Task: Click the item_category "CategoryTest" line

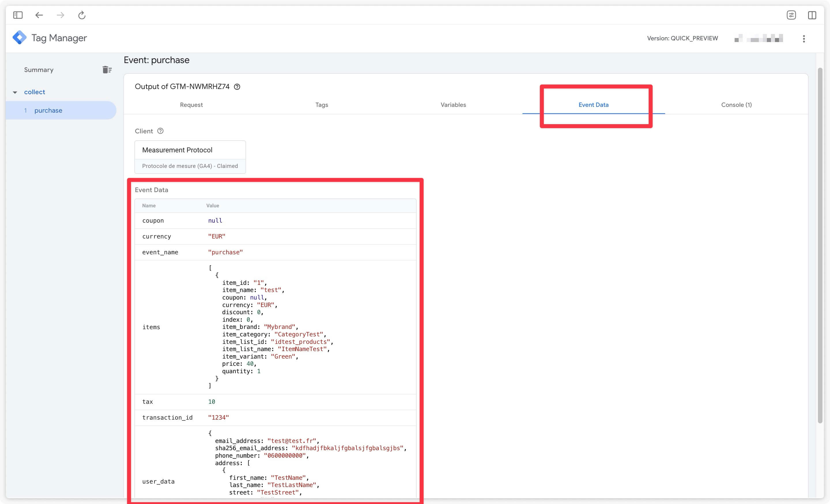Action: [x=274, y=334]
